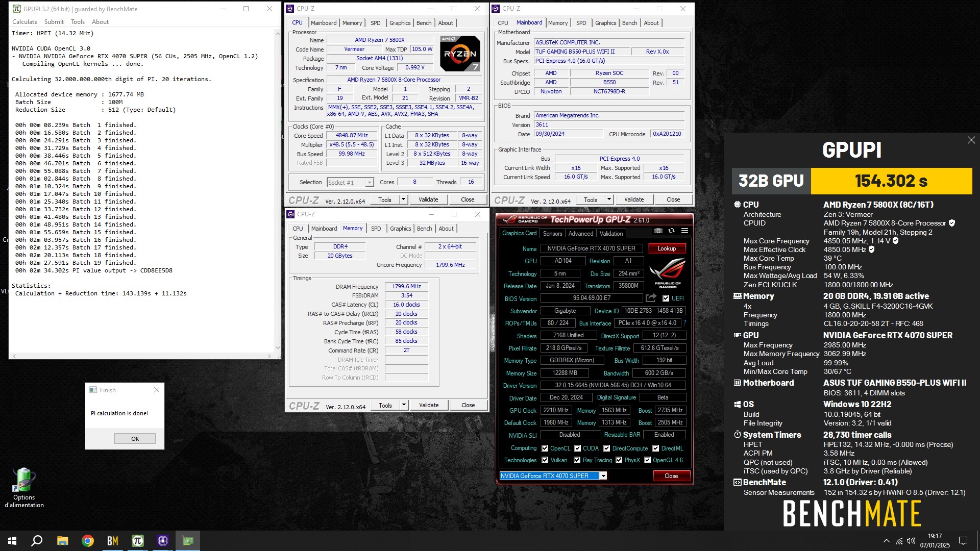980x551 pixels.
Task: Switch to GPU-Z in taskbar
Action: pos(188,541)
